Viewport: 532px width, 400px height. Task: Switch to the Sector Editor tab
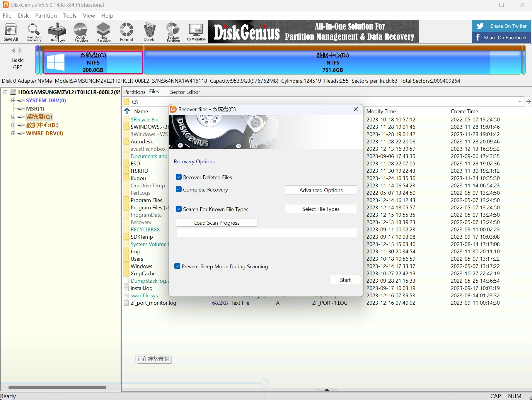click(x=185, y=92)
